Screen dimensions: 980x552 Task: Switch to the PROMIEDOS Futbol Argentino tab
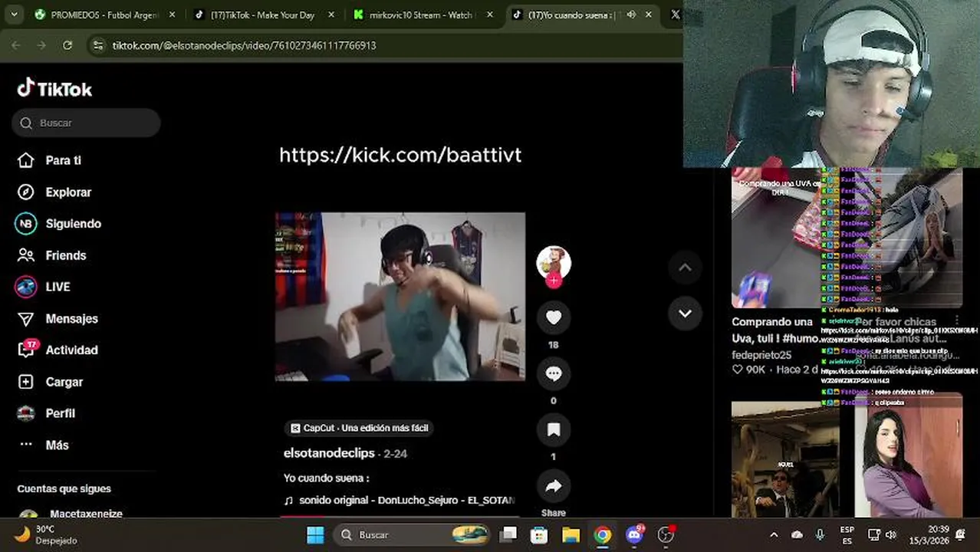(104, 15)
